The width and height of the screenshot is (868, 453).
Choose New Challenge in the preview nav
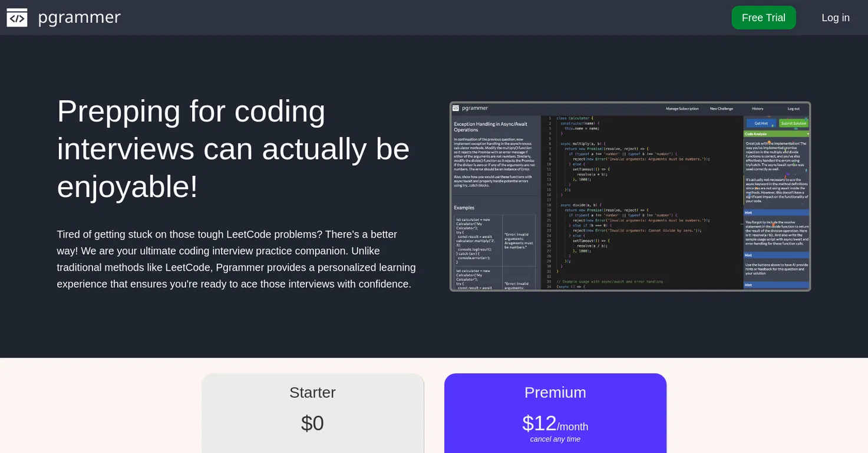coord(721,109)
